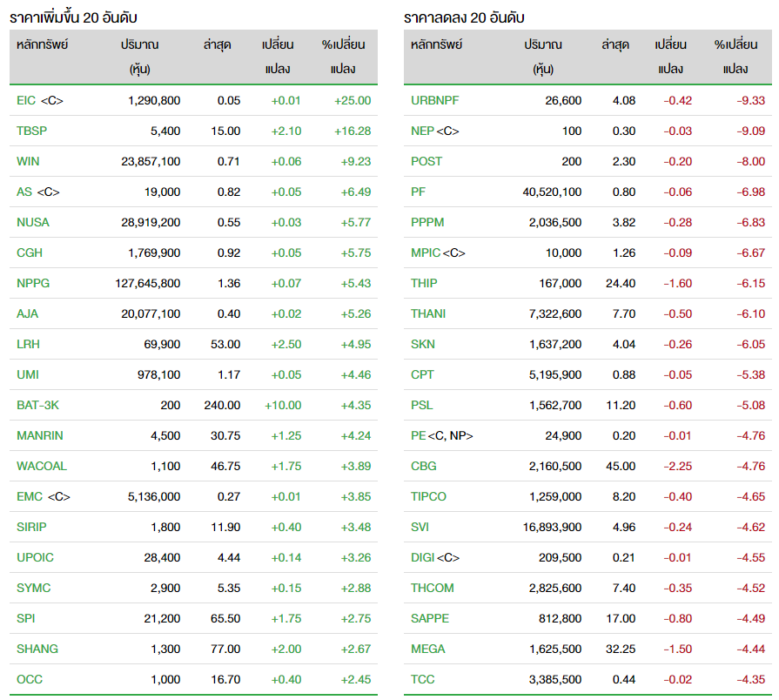Select the NUSA symbol in gainers
Viewport: 779px width, 700px height.
click(33, 223)
